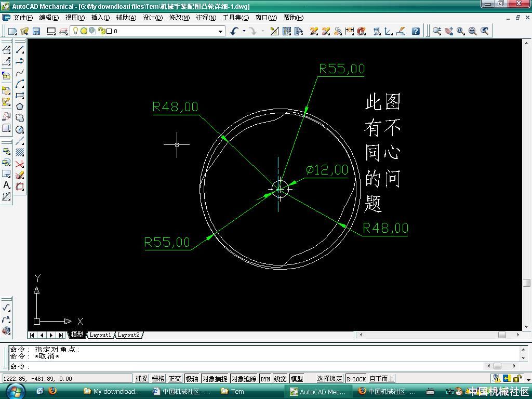
Task: Expand the undo history dropdown arrow
Action: [x=244, y=31]
